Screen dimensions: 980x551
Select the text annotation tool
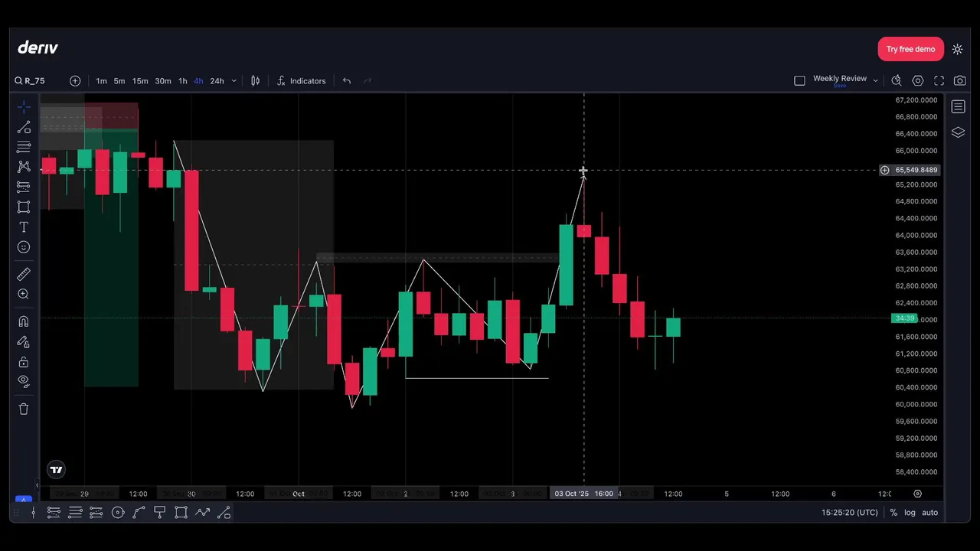click(x=24, y=227)
